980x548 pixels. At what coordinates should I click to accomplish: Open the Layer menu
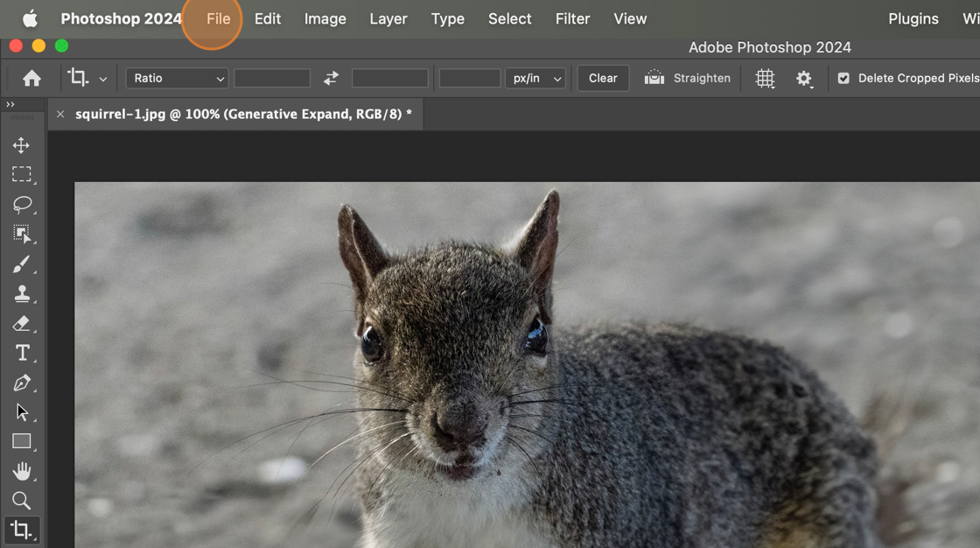pyautogui.click(x=388, y=18)
